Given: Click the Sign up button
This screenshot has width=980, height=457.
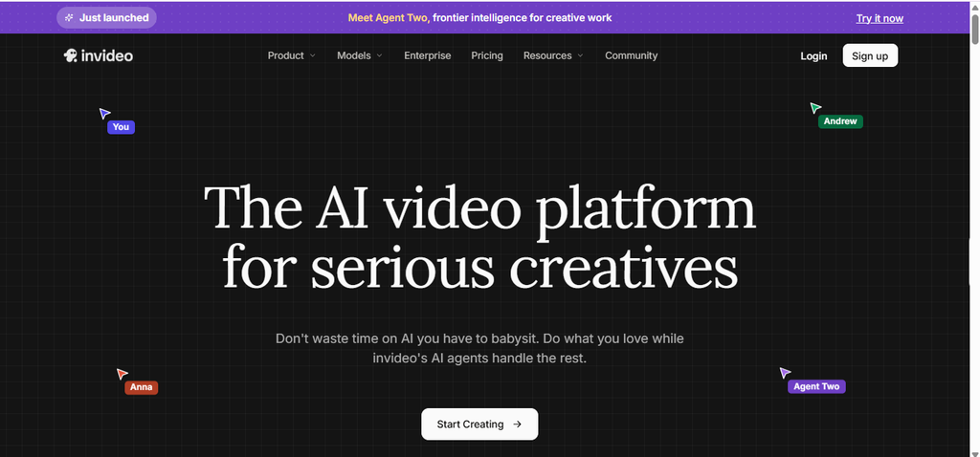Looking at the screenshot, I should click(x=870, y=55).
